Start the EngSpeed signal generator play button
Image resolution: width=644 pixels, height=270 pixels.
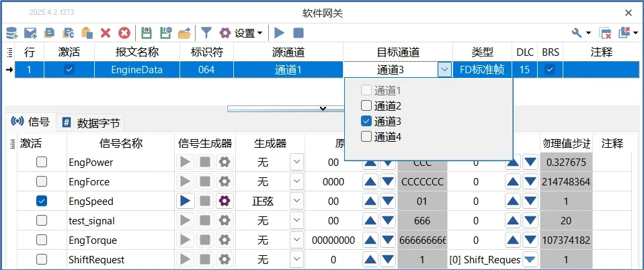pos(186,201)
